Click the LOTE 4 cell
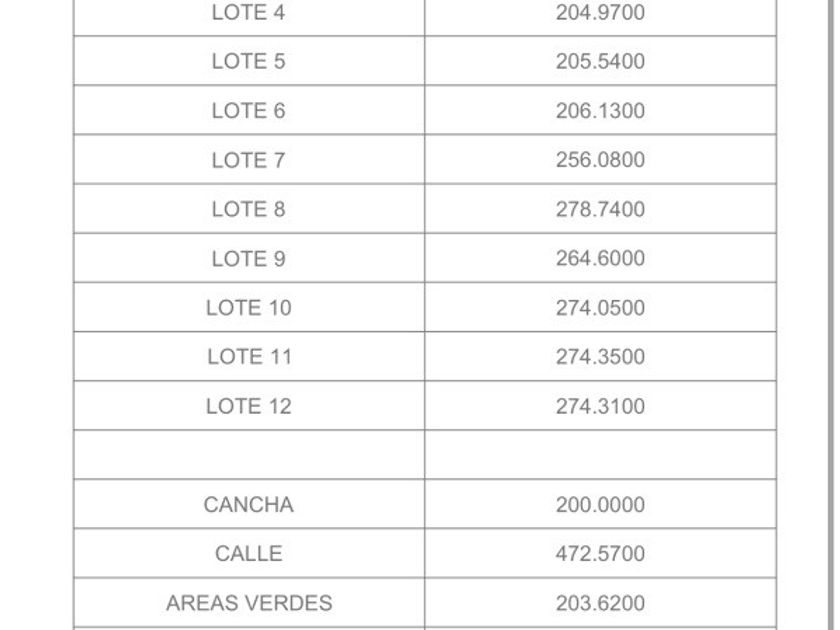This screenshot has width=840, height=630. (x=248, y=13)
